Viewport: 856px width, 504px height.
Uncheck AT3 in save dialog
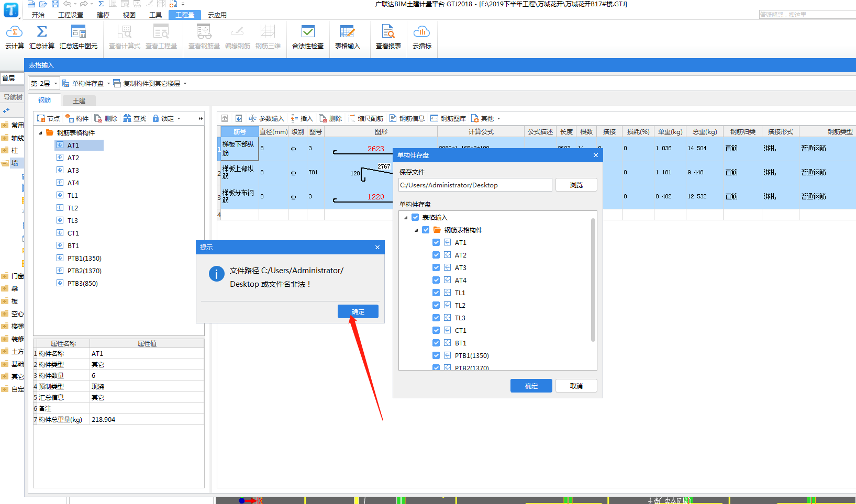click(436, 267)
